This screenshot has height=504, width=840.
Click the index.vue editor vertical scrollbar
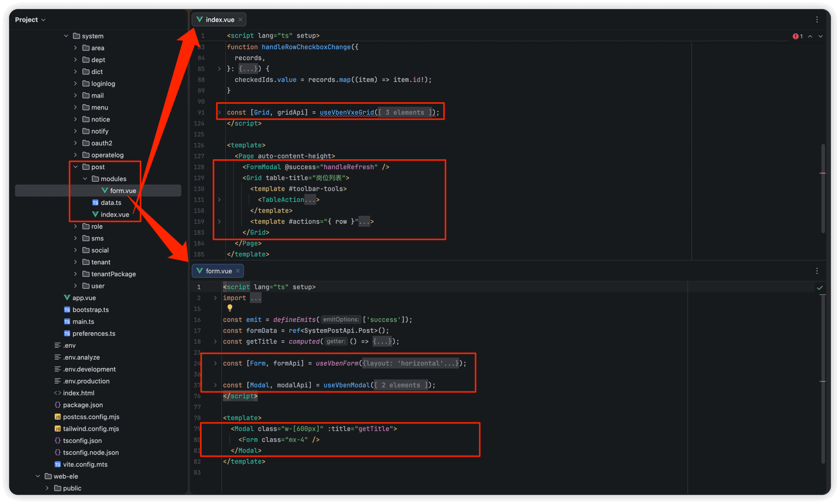(823, 189)
